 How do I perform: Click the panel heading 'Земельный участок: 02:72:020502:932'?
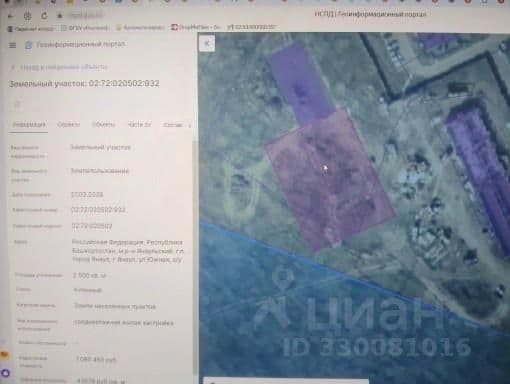pos(84,83)
